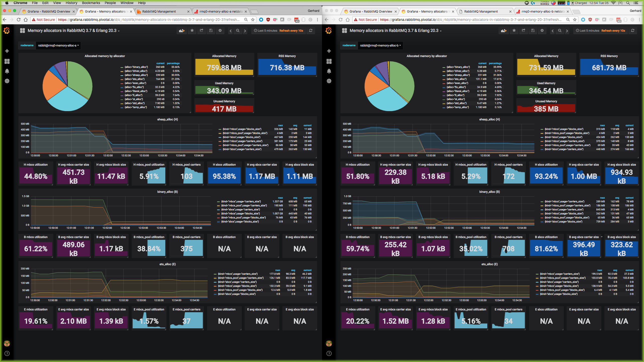Toggle ets_alloc series in left pie legend
644x362 pixels.
click(135, 79)
